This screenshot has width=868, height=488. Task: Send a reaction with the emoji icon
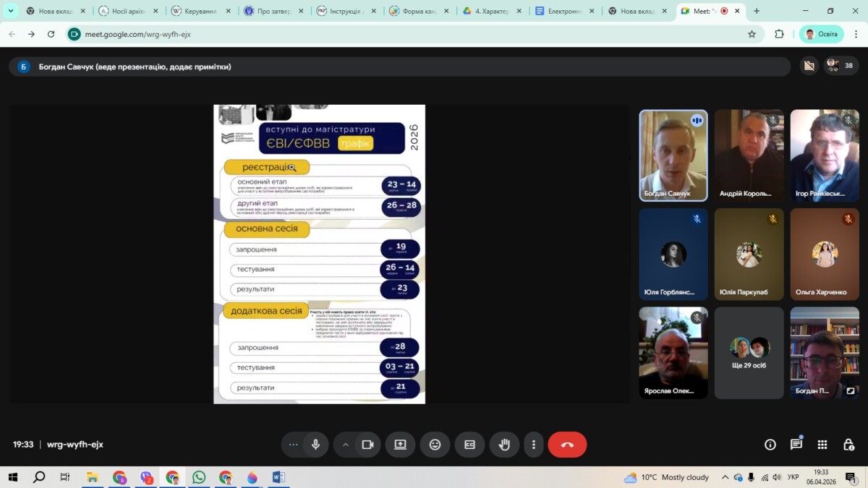(435, 445)
